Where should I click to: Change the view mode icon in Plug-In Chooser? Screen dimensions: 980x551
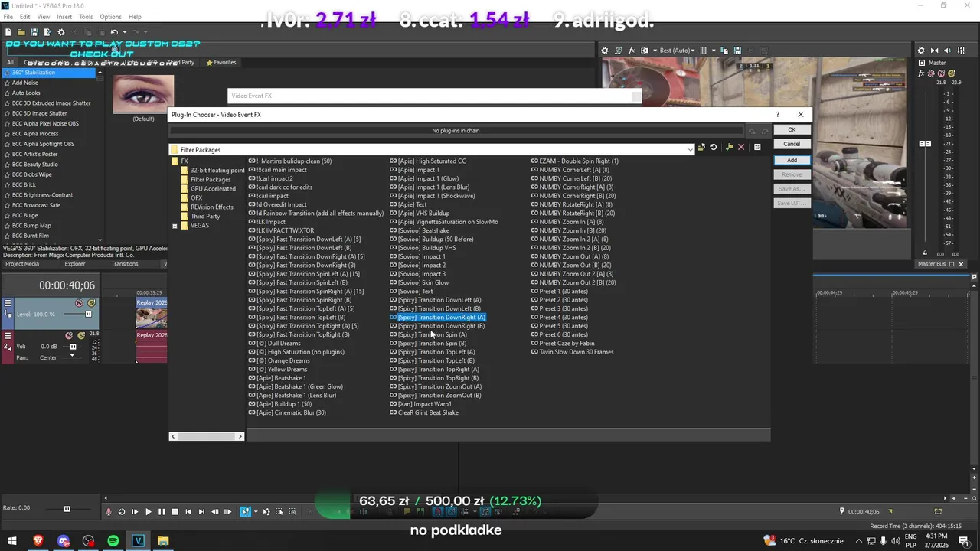point(757,147)
